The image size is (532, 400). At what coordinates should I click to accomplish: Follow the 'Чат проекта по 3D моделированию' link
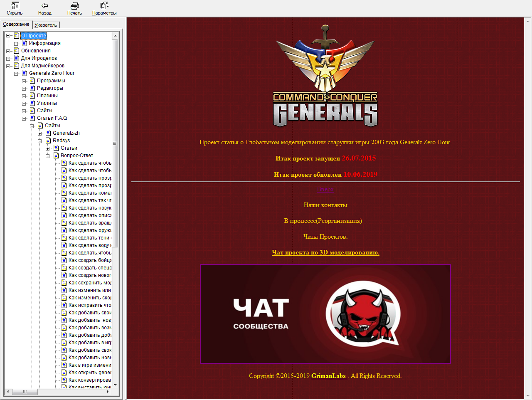(x=325, y=252)
